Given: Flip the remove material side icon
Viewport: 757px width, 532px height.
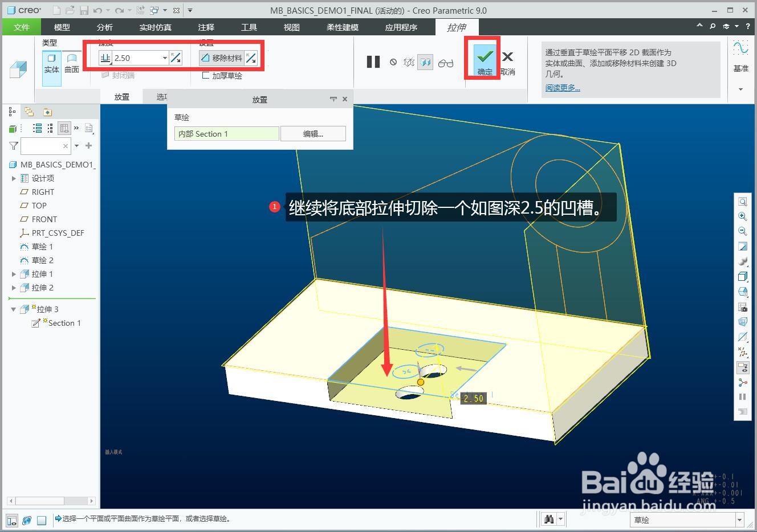Looking at the screenshot, I should [x=251, y=58].
